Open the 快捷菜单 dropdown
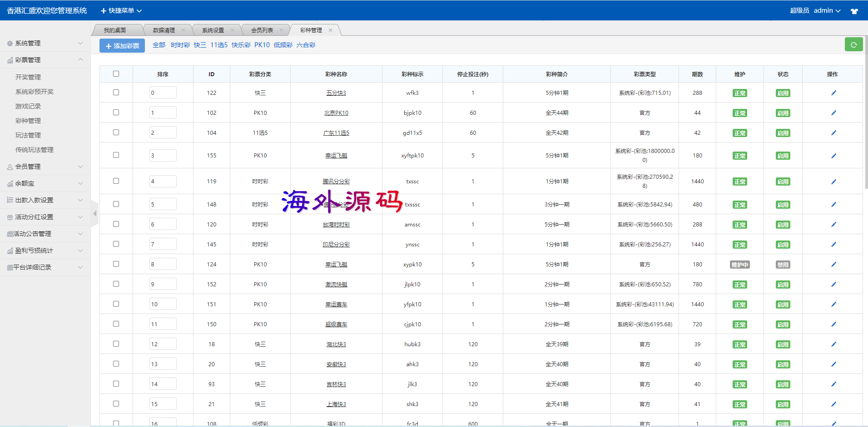868x427 pixels. tap(121, 10)
